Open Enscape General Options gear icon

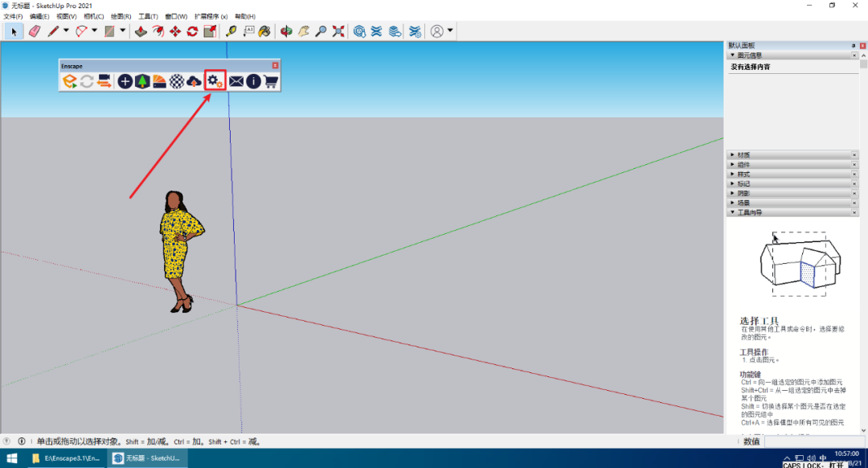click(x=215, y=81)
